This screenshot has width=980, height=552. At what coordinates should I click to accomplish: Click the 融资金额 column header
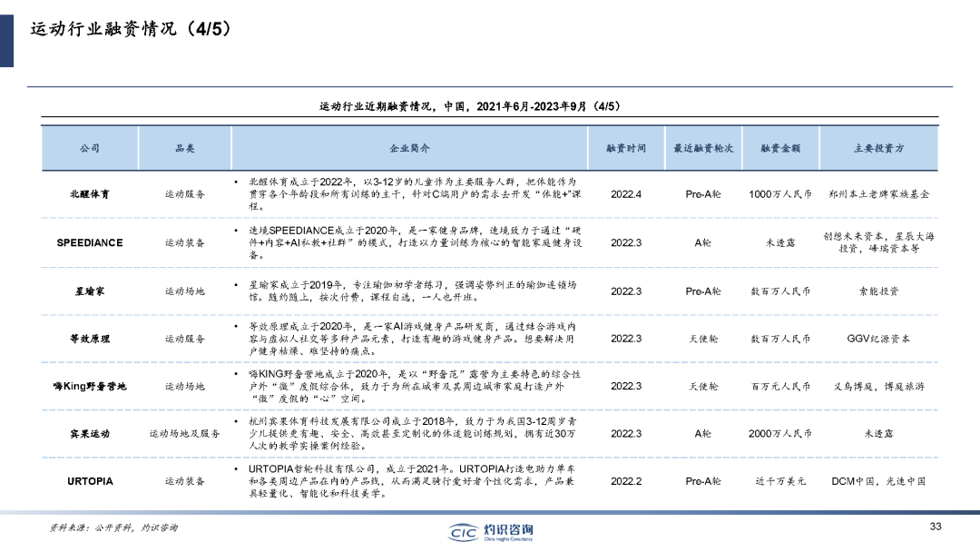pyautogui.click(x=780, y=148)
